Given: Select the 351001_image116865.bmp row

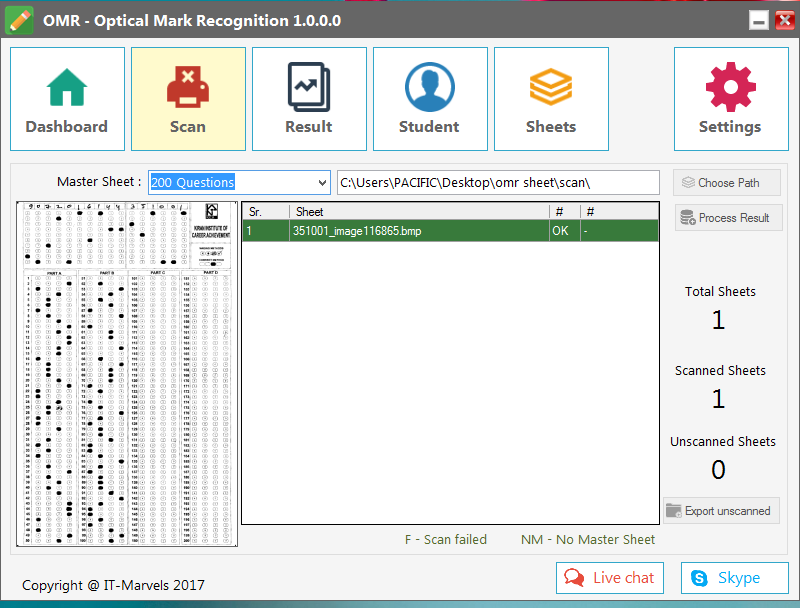Looking at the screenshot, I should [x=450, y=231].
